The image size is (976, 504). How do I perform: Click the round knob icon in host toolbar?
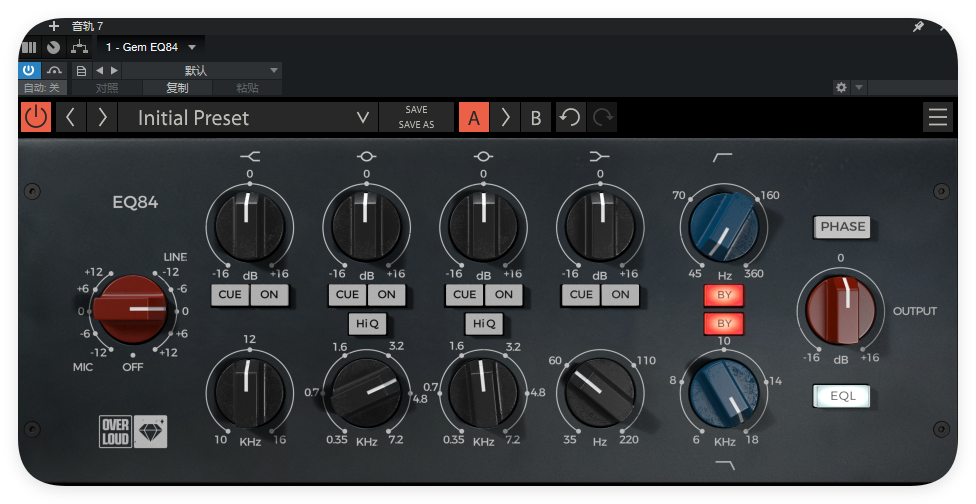54,47
